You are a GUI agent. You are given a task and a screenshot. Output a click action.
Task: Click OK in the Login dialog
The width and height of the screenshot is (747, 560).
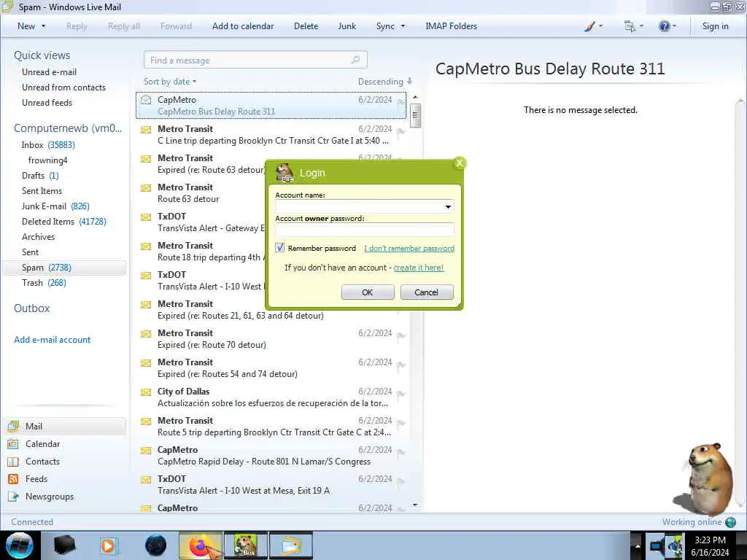tap(368, 292)
